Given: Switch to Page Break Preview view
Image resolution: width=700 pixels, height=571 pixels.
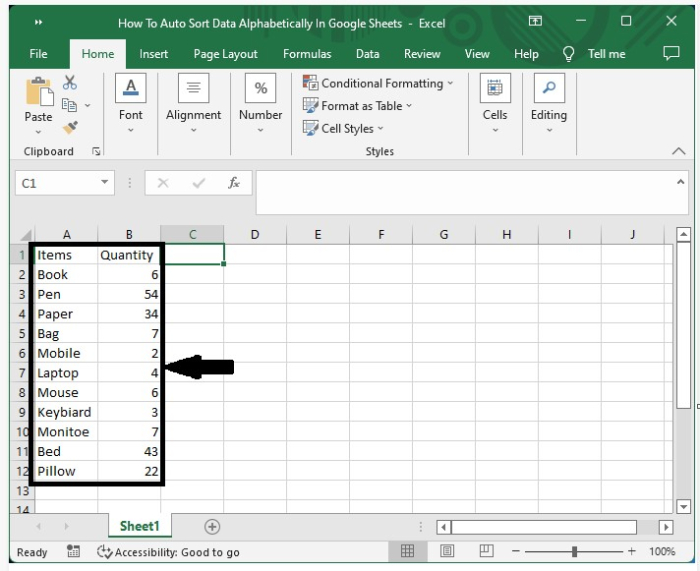Looking at the screenshot, I should 486,551.
